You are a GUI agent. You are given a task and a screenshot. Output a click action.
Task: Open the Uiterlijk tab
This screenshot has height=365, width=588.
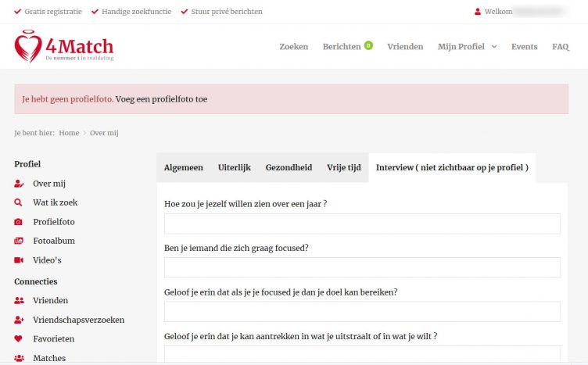[234, 168]
